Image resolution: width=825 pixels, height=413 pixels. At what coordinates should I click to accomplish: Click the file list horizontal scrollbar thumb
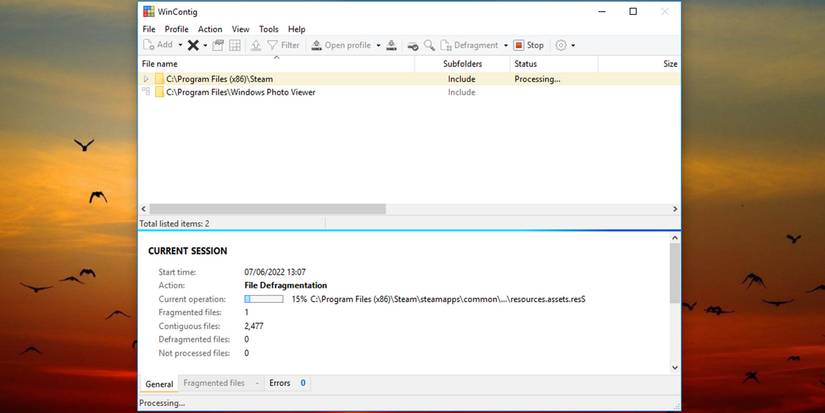[x=267, y=209]
